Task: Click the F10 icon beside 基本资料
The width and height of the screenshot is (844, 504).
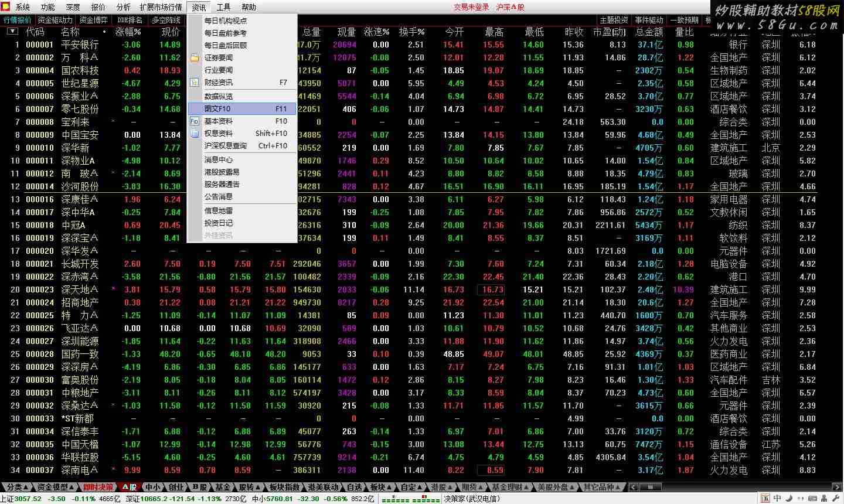Action: pyautogui.click(x=195, y=121)
